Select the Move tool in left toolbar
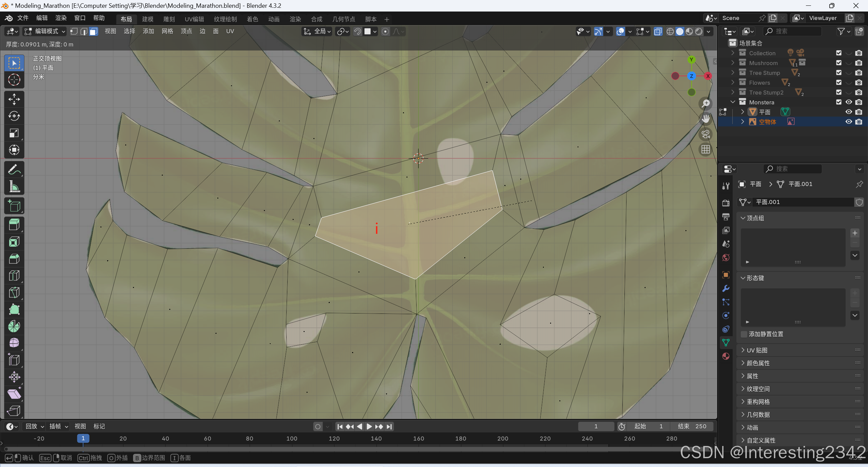 pos(14,99)
